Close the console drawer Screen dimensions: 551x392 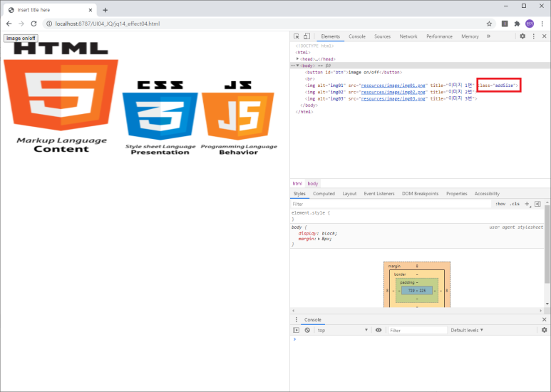(x=544, y=319)
